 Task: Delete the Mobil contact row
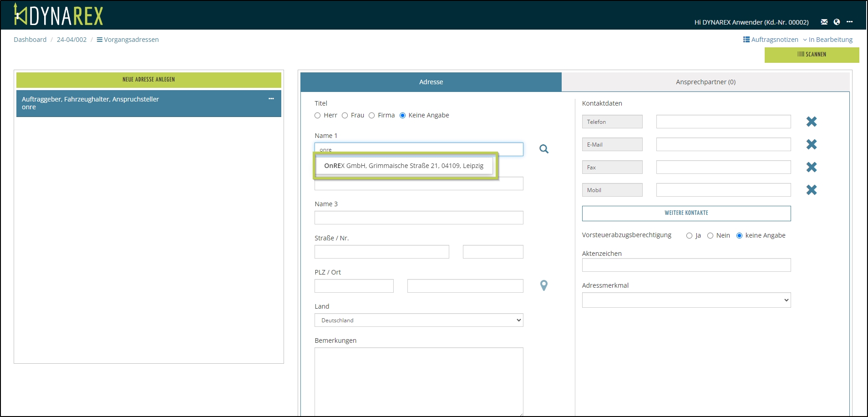(811, 190)
